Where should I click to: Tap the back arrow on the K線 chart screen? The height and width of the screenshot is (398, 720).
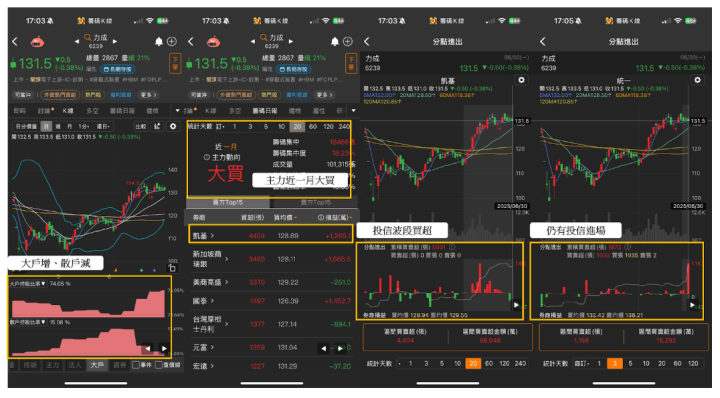coord(15,42)
